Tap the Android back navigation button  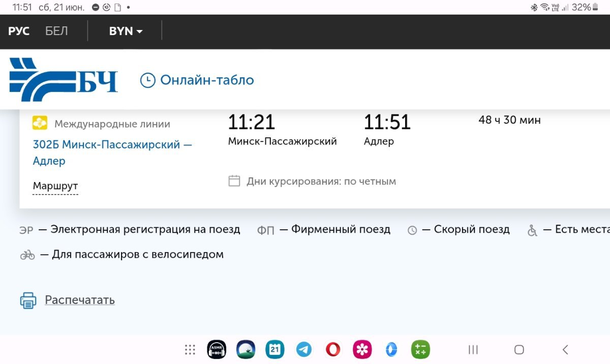(x=565, y=349)
